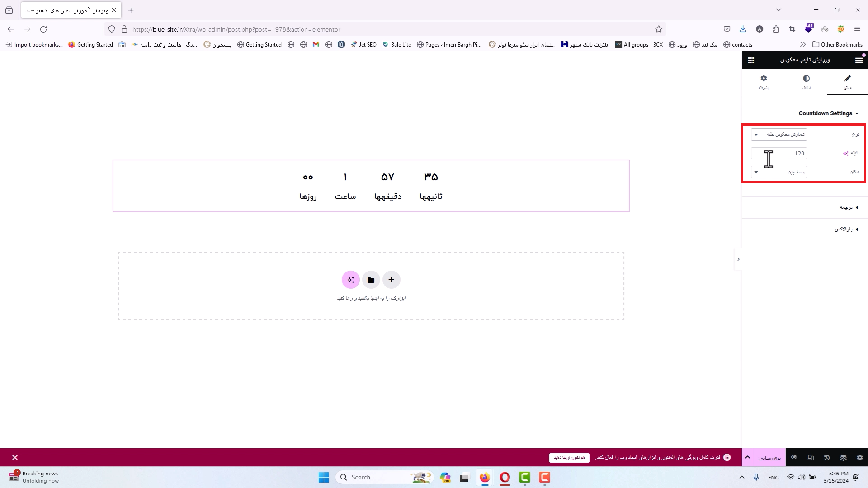Open the contacts bookmark
Image resolution: width=868 pixels, height=488 pixels.
pyautogui.click(x=738, y=45)
